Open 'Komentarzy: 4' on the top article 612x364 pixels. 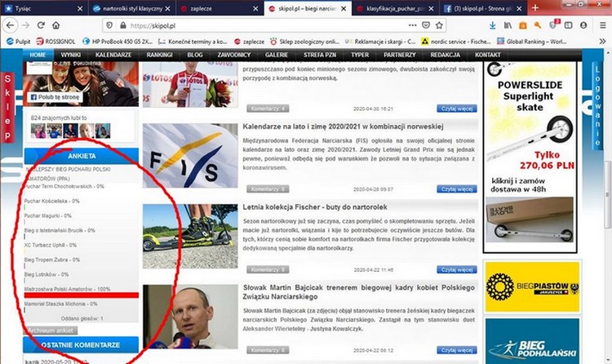pyautogui.click(x=268, y=109)
